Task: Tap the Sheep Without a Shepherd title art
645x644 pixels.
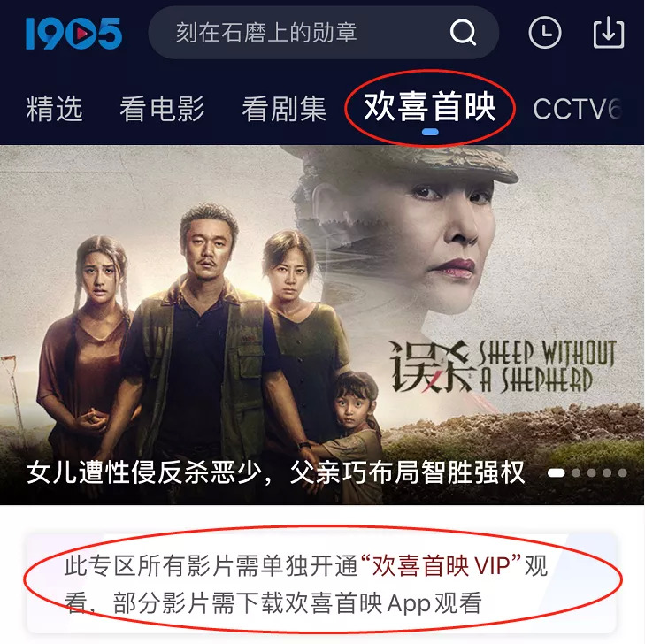Action: click(x=502, y=367)
